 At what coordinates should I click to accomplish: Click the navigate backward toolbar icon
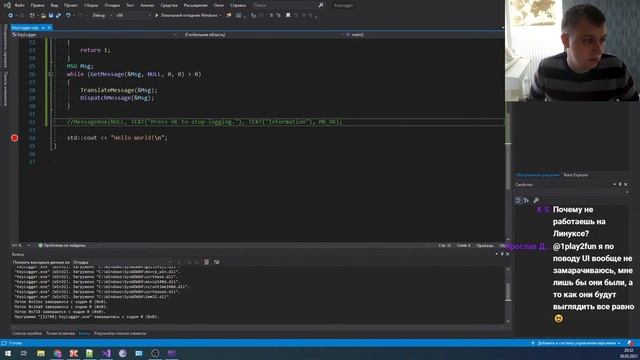click(x=11, y=16)
